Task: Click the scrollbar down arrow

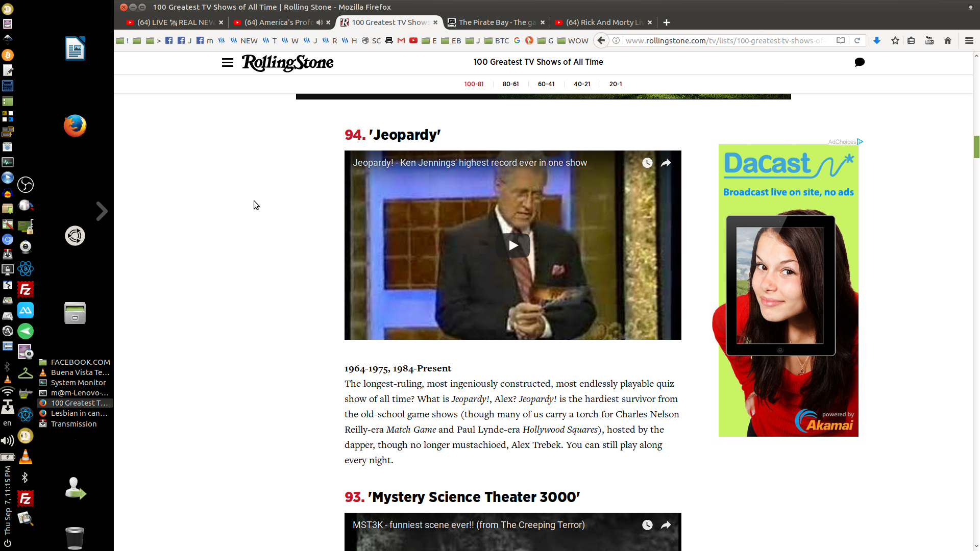Action: pyautogui.click(x=976, y=546)
